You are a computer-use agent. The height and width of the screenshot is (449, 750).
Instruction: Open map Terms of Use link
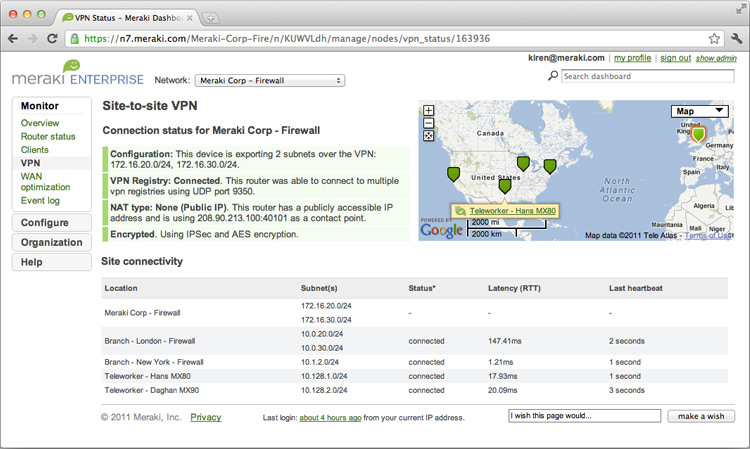pos(708,235)
